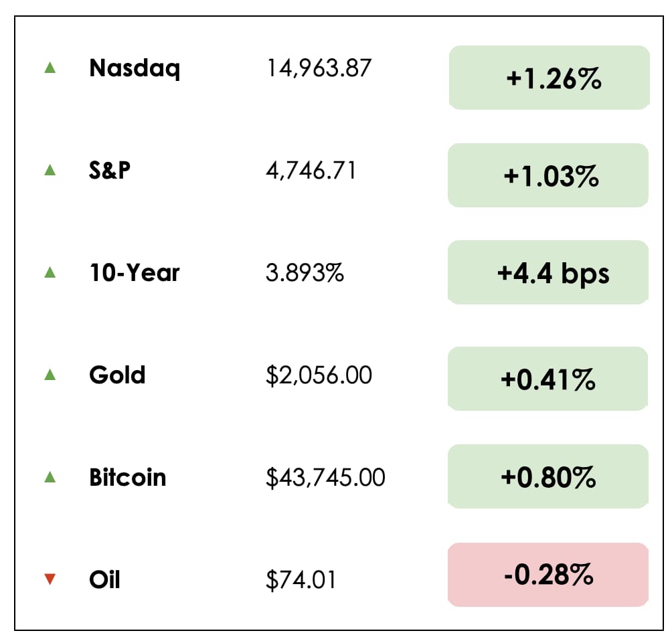This screenshot has height=641, width=672.
Task: Select the Nasdaq +1.26% change badge
Action: [549, 78]
